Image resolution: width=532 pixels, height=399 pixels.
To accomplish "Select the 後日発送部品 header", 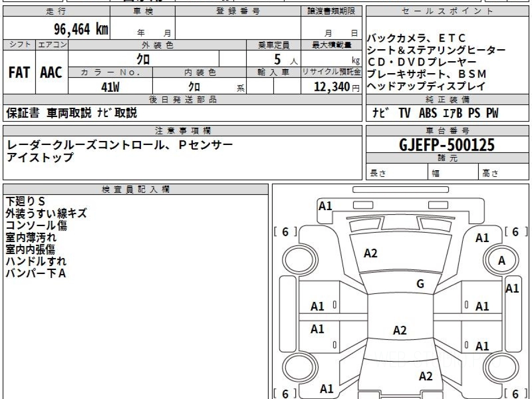I will coord(183,100).
